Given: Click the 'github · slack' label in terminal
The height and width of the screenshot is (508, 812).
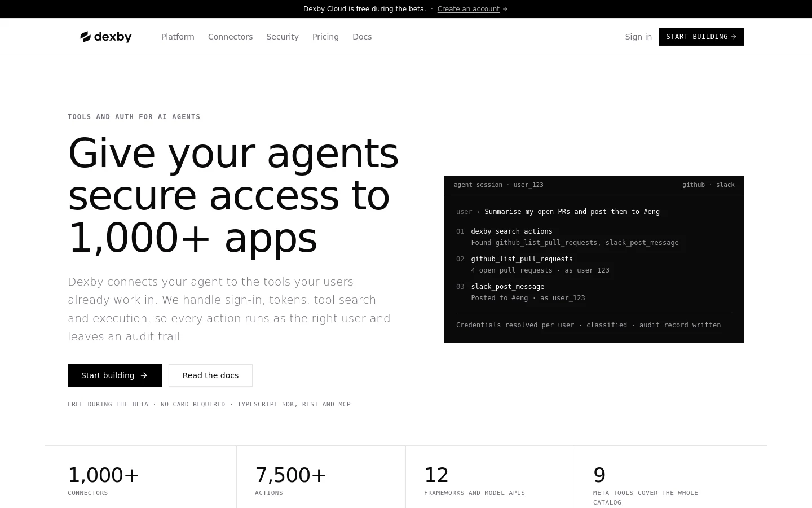Looking at the screenshot, I should (708, 185).
